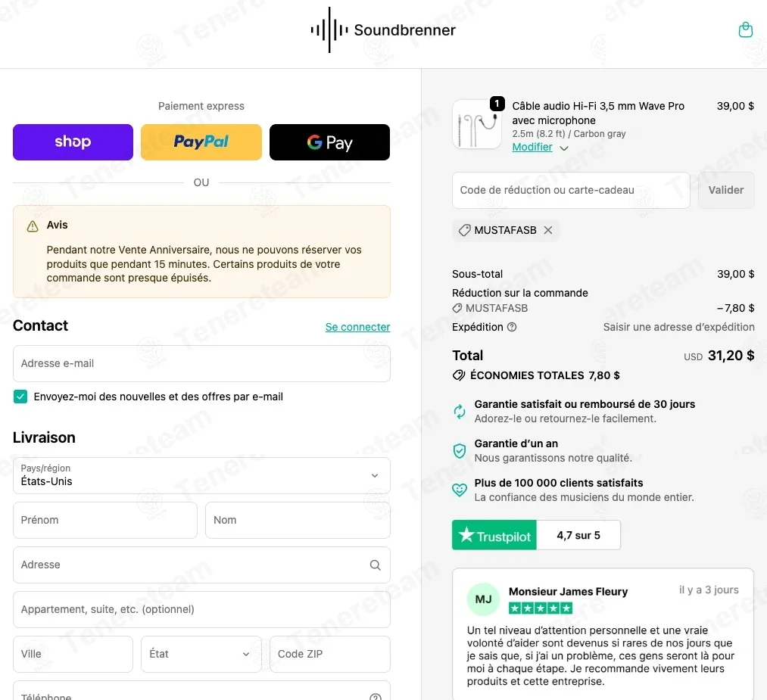Click the Valider discount button
Viewport: 767px width, 700px height.
(726, 190)
